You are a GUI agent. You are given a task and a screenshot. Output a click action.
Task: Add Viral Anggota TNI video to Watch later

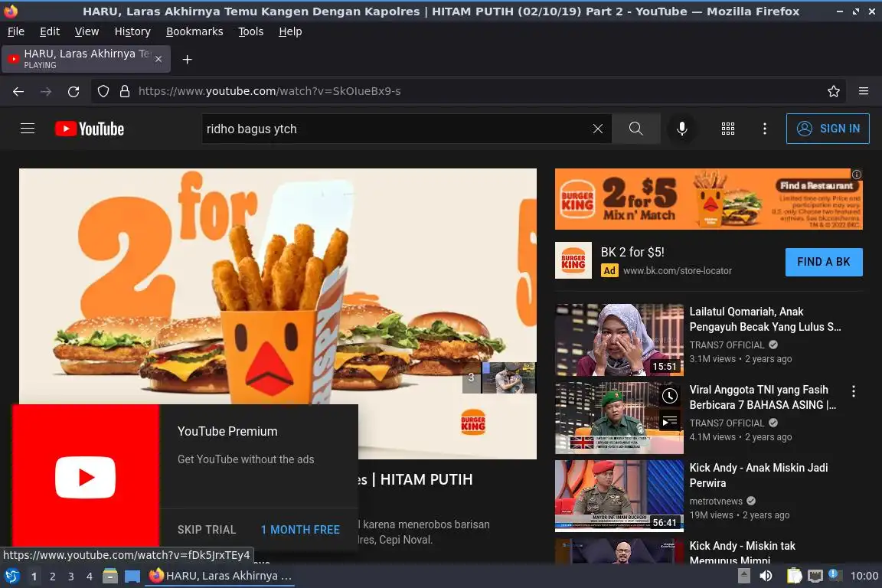pos(669,396)
